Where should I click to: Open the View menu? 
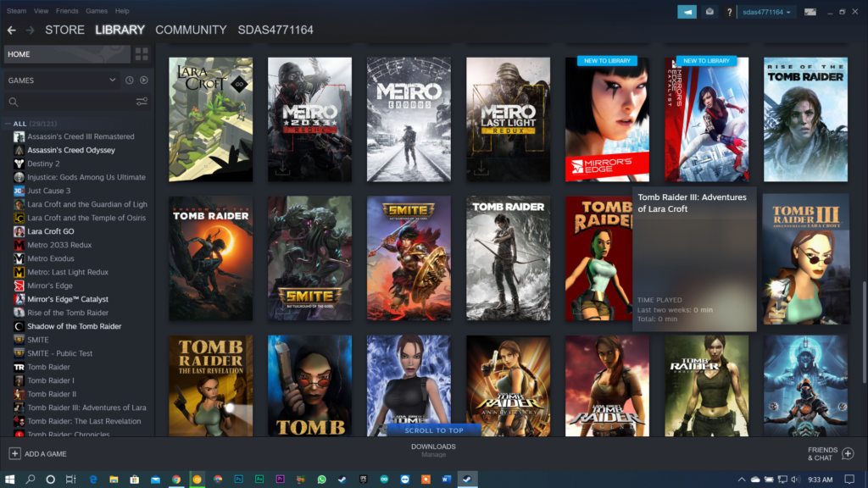click(x=41, y=11)
